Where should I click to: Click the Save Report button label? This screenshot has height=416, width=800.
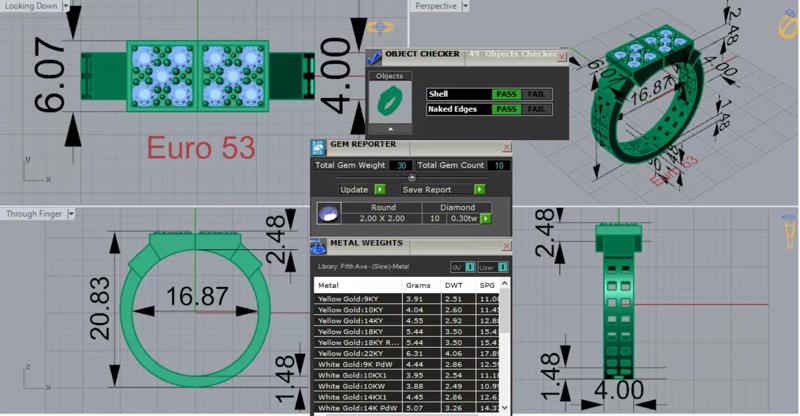[x=427, y=189]
